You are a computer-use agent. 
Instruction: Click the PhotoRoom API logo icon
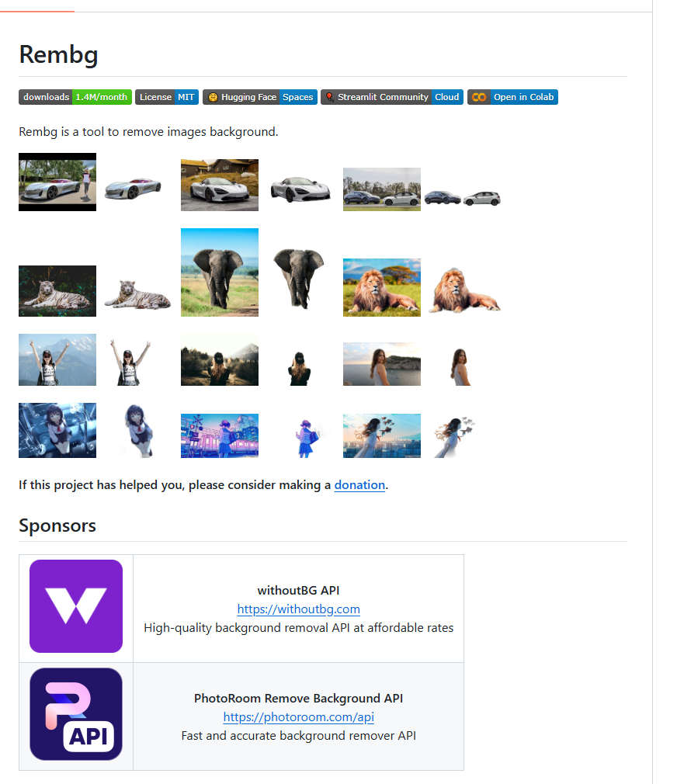76,714
